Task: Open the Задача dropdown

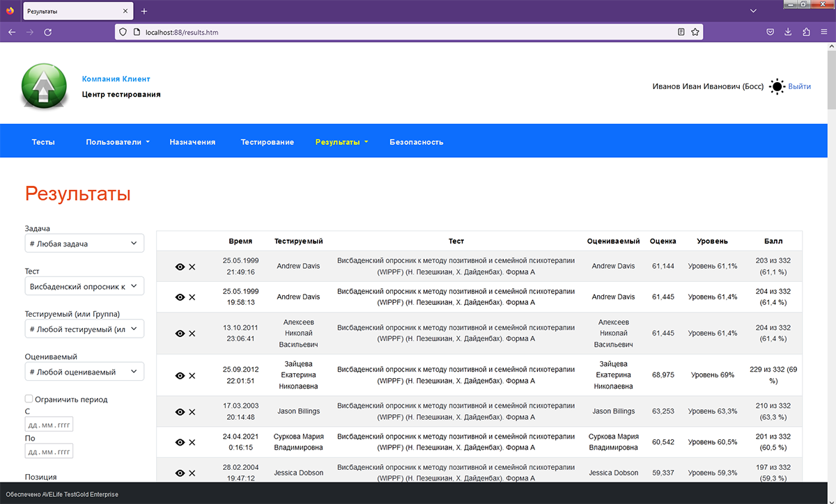Action: 84,244
